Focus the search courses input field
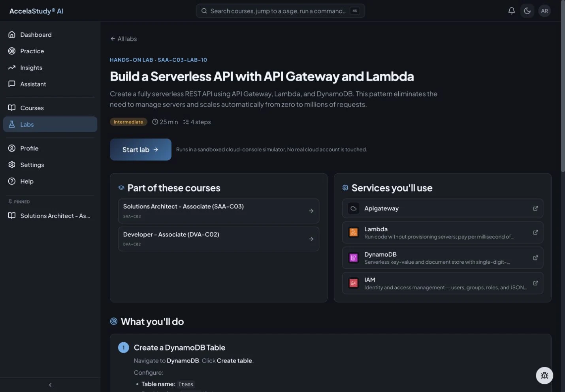Viewport: 565px width, 392px height. (x=281, y=11)
